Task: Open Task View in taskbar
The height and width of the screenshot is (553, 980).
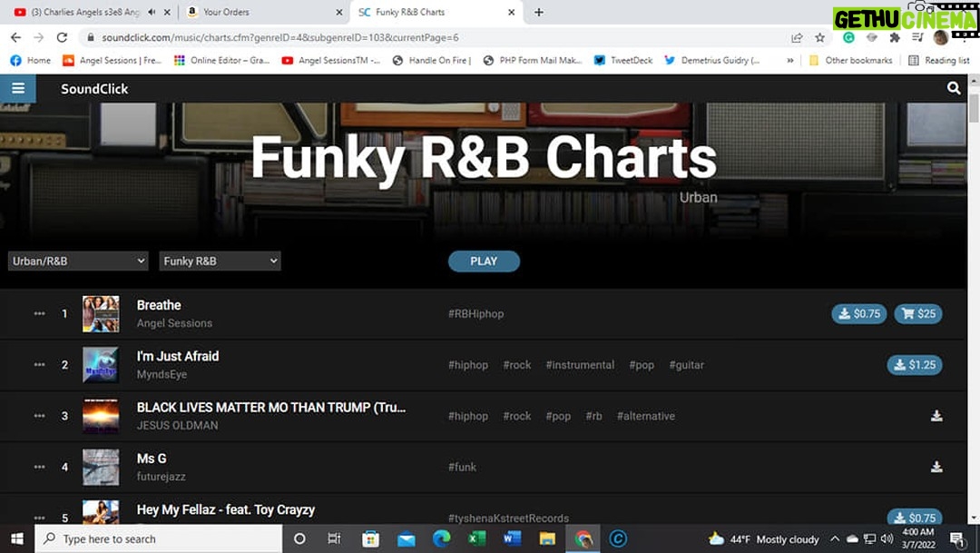Action: pos(334,538)
